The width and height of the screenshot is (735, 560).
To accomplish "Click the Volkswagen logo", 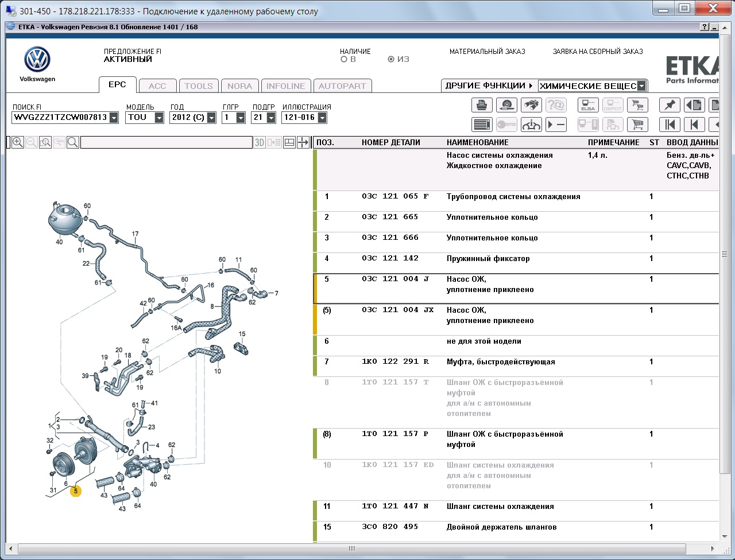I will (37, 60).
